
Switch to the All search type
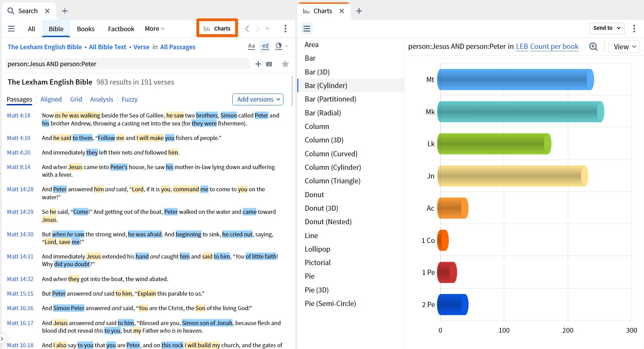32,29
